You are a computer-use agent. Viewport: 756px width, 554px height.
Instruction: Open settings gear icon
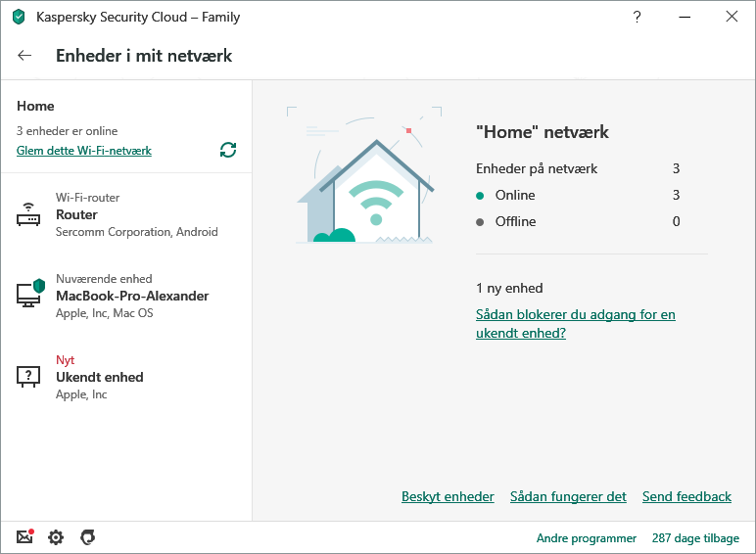(56, 537)
